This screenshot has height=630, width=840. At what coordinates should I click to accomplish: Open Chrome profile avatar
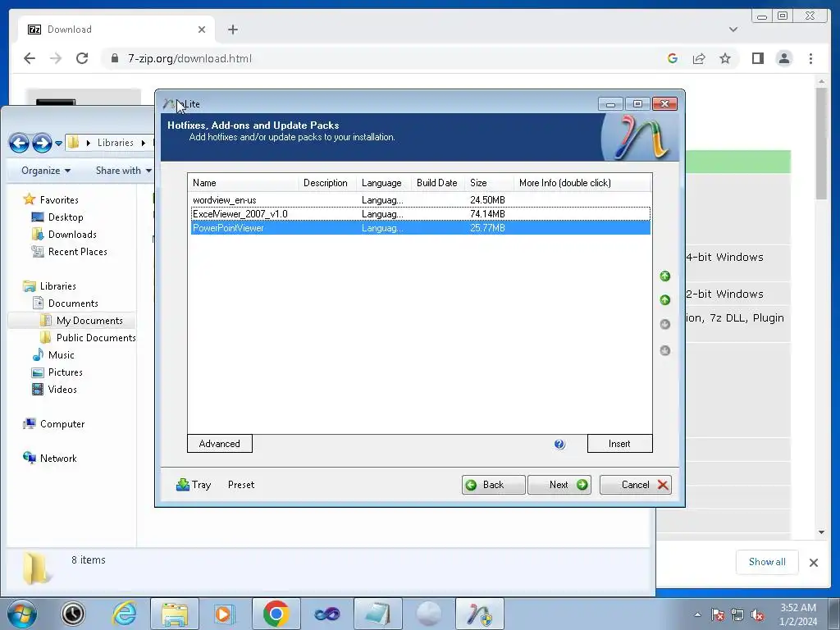point(783,58)
